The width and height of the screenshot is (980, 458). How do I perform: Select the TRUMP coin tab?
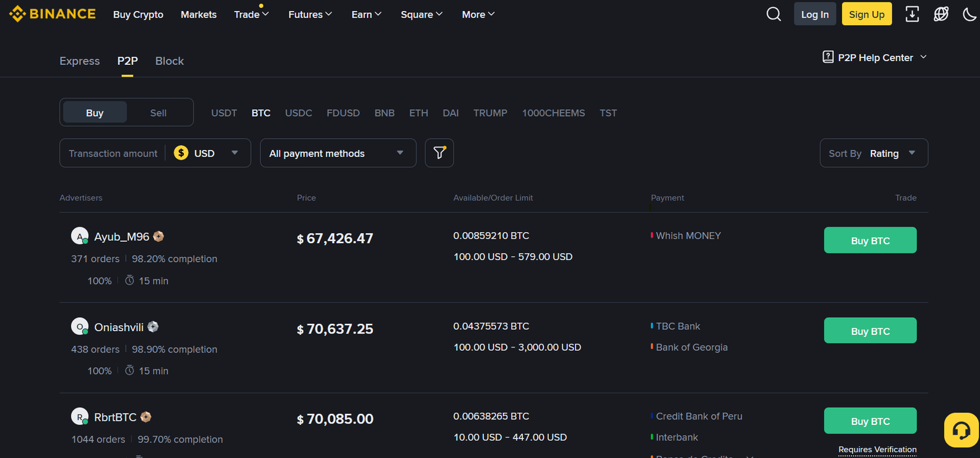[491, 113]
